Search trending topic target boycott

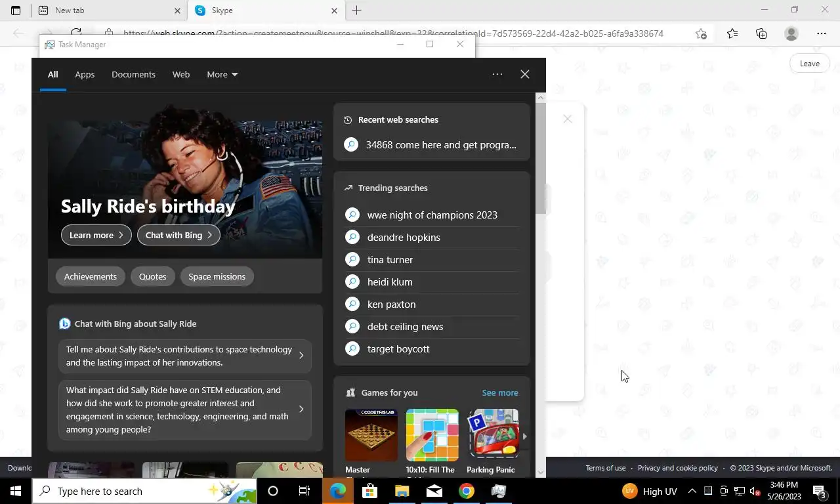pos(431,348)
